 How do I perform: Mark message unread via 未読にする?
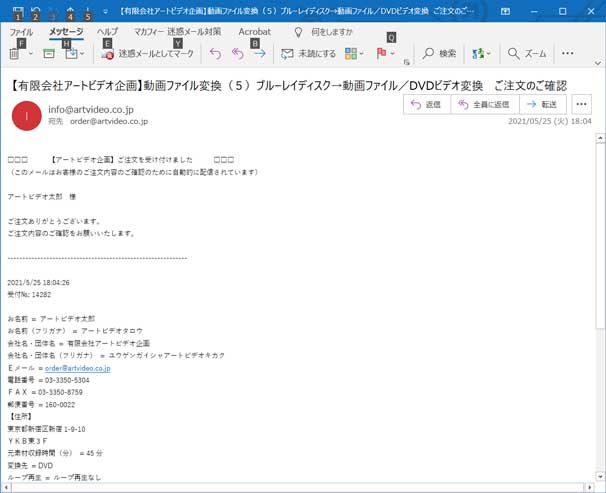tap(308, 53)
